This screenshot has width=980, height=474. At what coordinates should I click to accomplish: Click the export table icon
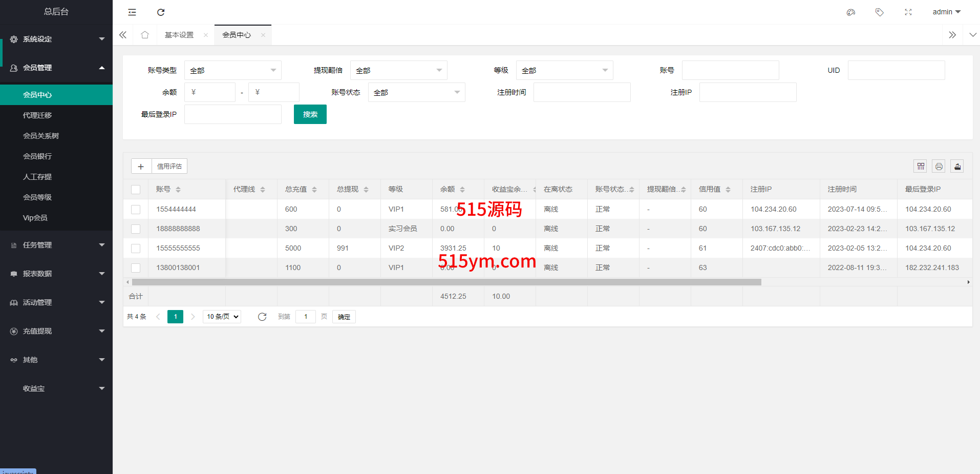pyautogui.click(x=957, y=167)
